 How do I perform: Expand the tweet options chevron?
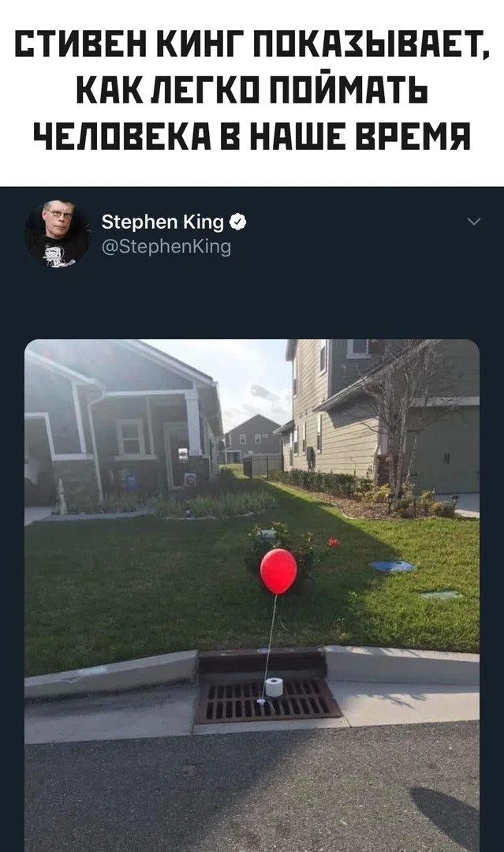tap(474, 222)
